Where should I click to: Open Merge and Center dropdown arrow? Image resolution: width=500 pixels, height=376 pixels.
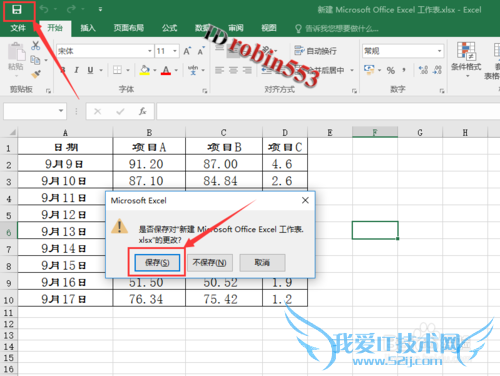pos(352,70)
